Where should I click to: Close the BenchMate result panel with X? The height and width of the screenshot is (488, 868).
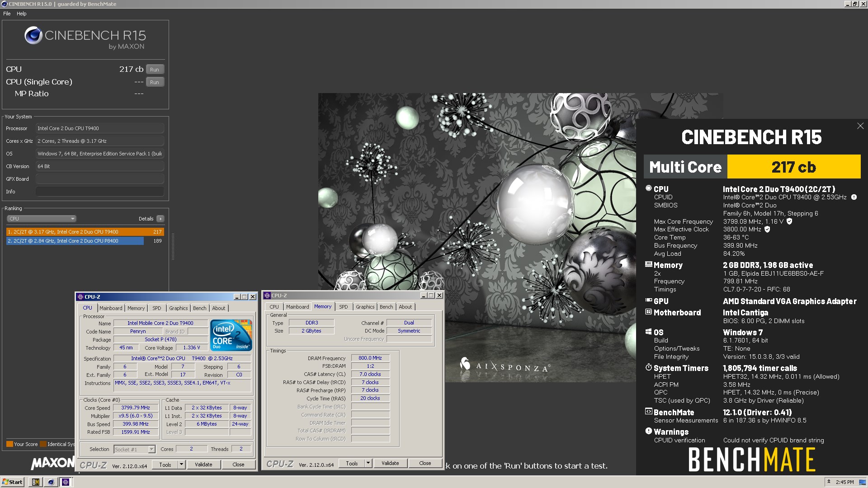(860, 126)
